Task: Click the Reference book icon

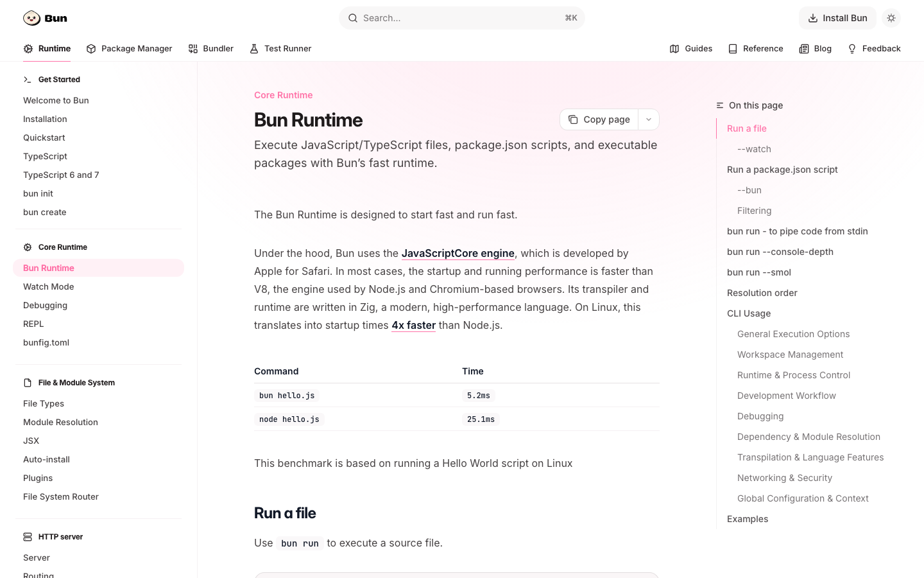Action: click(733, 49)
